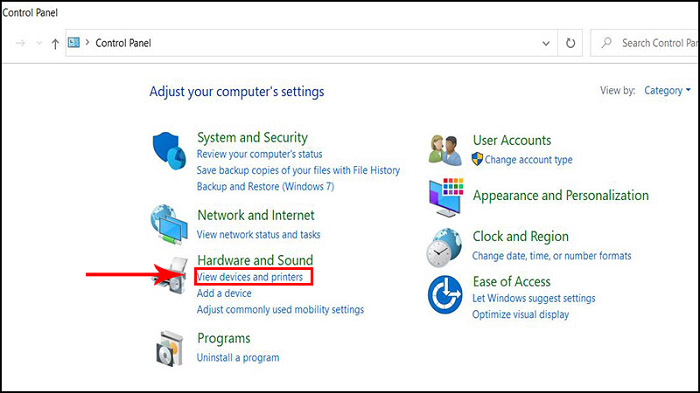Open the recent locations dropdown arrow
The image size is (700, 393).
point(39,43)
